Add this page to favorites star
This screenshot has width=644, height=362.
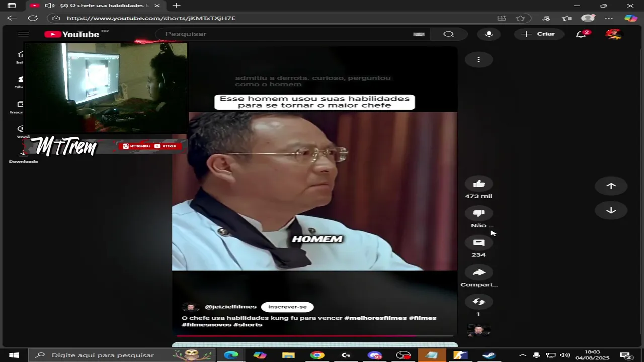click(520, 18)
